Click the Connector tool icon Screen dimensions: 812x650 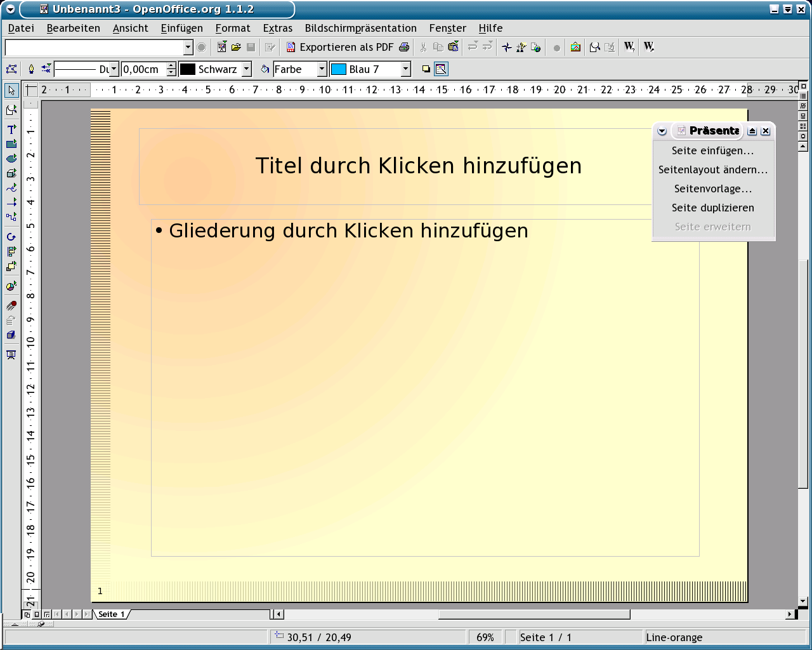[11, 217]
